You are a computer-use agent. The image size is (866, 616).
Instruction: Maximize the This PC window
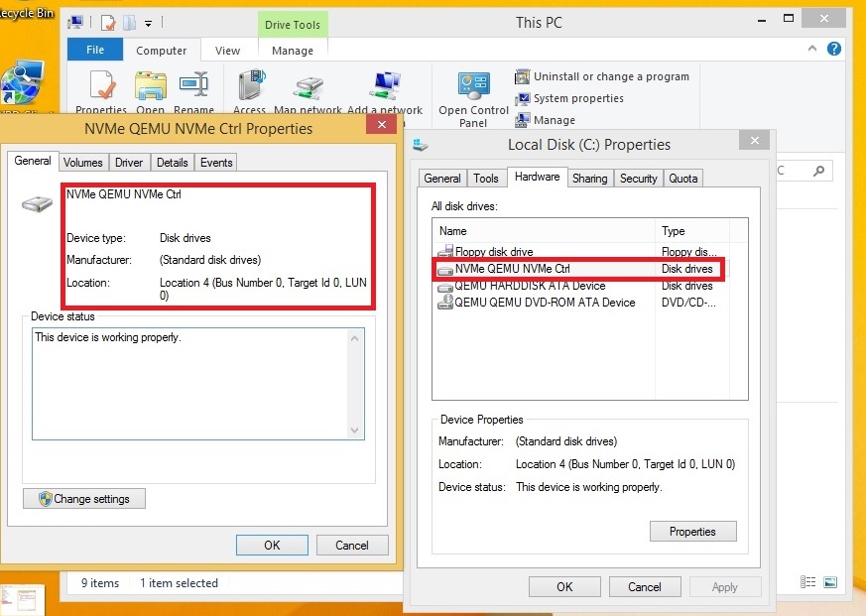pyautogui.click(x=789, y=18)
